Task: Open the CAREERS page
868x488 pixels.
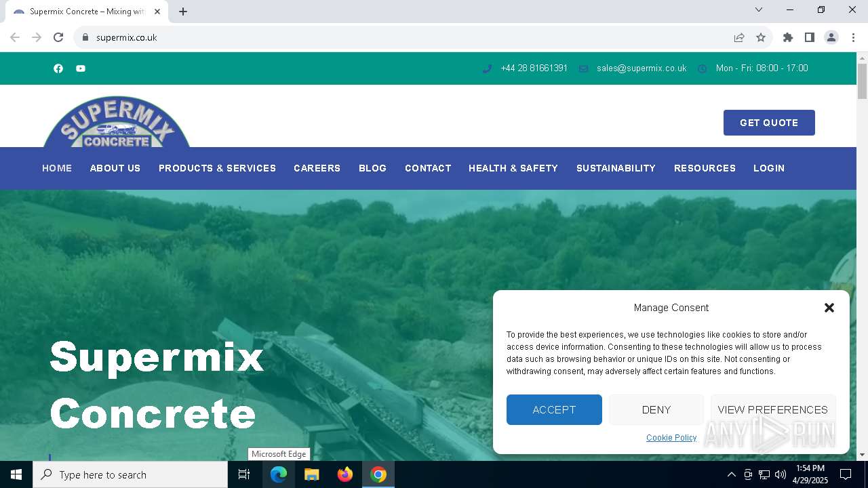Action: 317,168
